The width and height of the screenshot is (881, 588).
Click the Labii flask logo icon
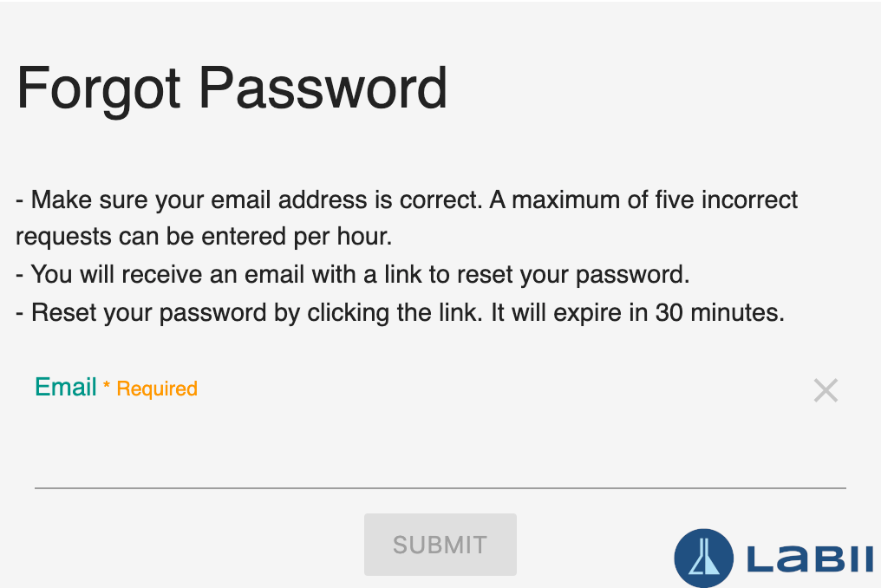(703, 559)
